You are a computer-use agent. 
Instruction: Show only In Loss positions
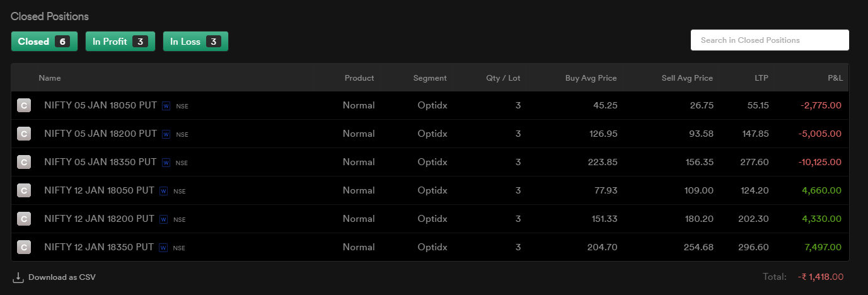(x=195, y=42)
